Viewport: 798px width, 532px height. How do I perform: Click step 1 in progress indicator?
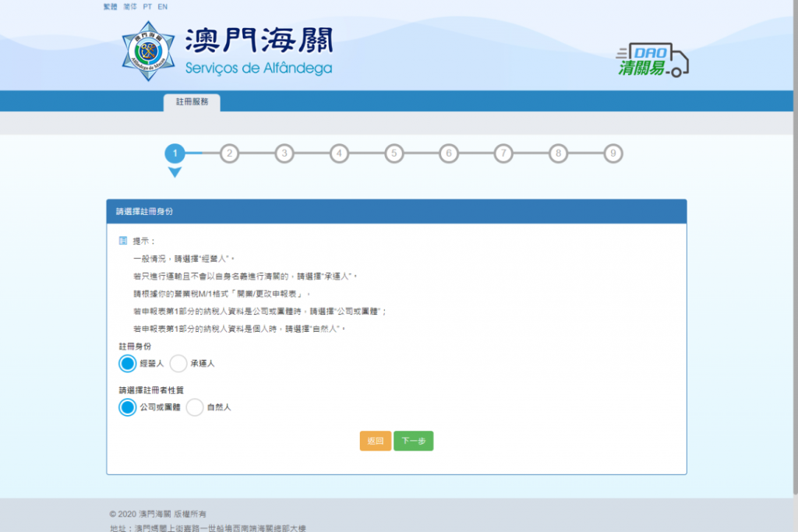click(175, 153)
